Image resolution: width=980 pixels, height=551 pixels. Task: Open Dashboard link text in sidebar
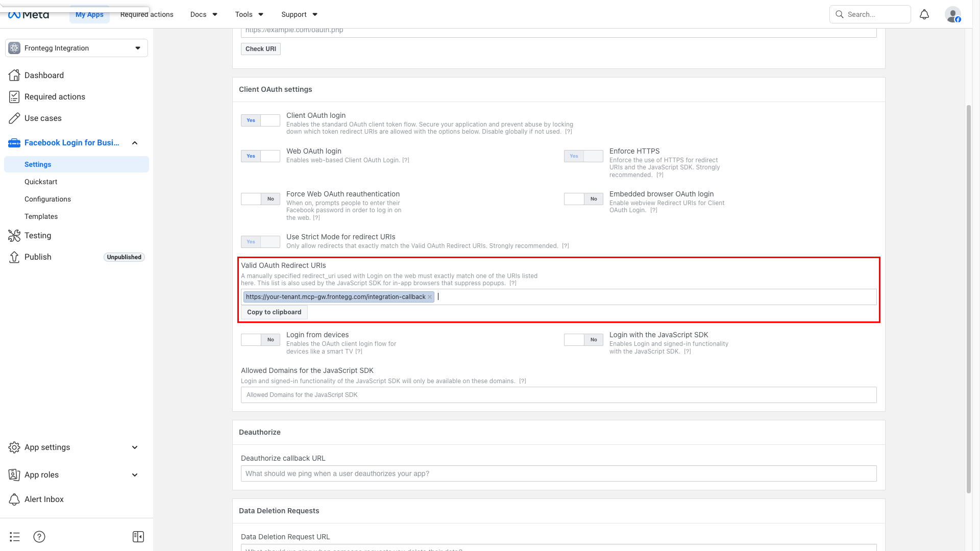pyautogui.click(x=44, y=76)
